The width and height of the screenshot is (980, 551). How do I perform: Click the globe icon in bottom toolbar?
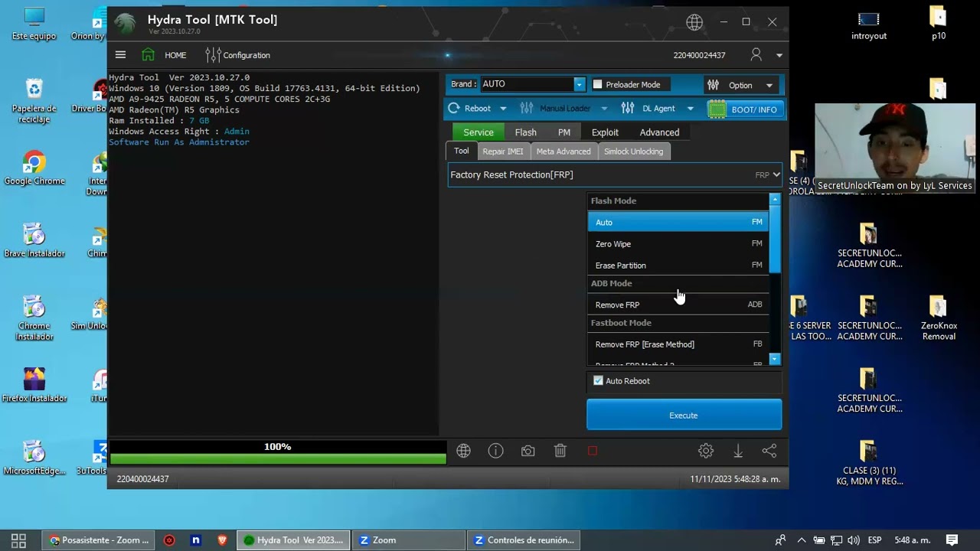(463, 452)
